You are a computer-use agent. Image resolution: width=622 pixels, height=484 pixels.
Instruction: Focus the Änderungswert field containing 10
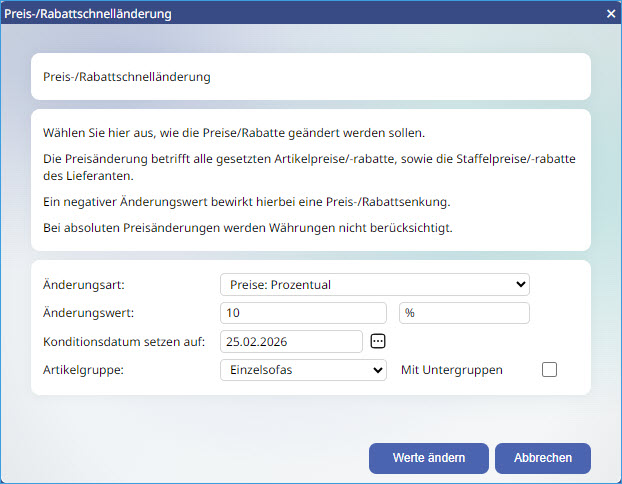(x=303, y=313)
